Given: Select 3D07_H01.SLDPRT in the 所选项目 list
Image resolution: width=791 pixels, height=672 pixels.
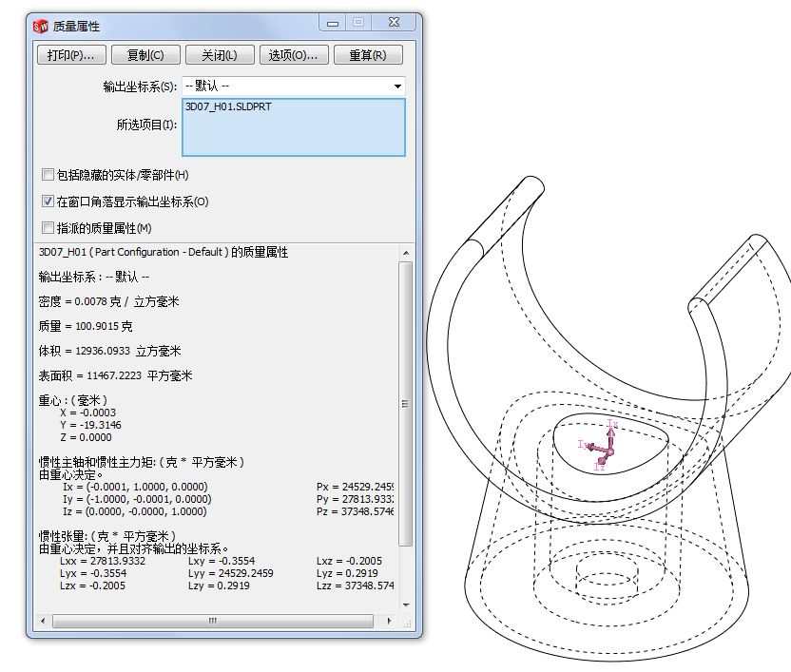Looking at the screenshot, I should [x=228, y=107].
